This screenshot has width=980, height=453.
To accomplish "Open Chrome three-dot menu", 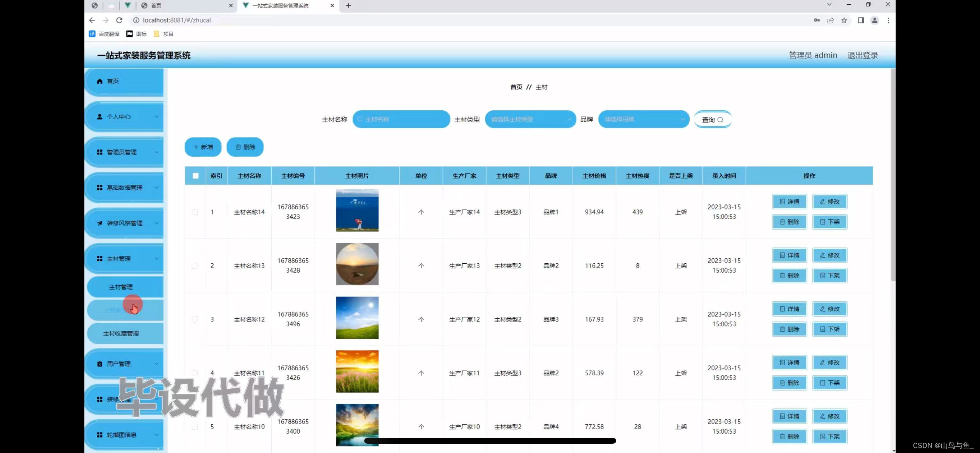I will click(888, 21).
